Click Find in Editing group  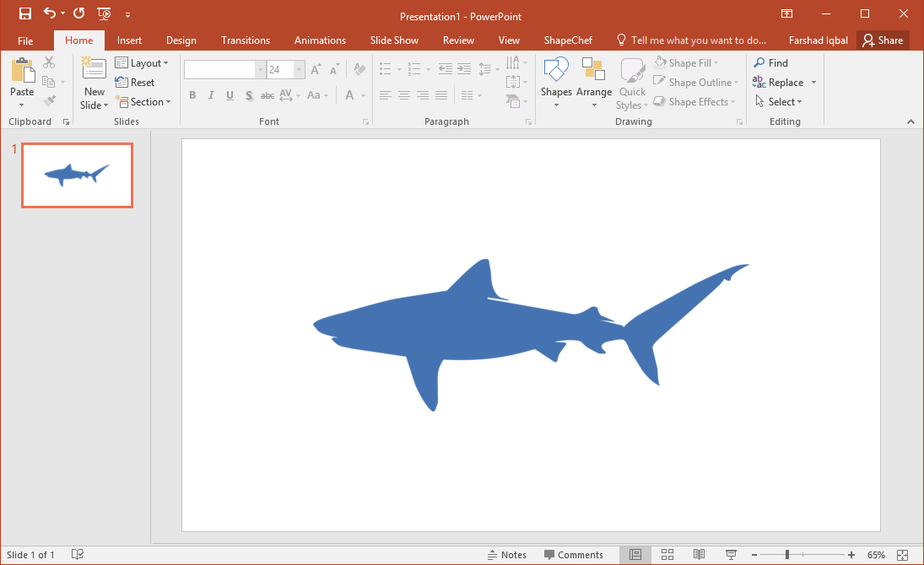coord(770,63)
